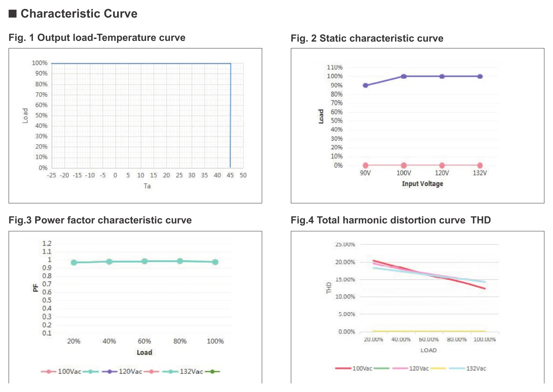553x392 pixels.
Task: Click the purple data point at 100V
Action: [404, 76]
